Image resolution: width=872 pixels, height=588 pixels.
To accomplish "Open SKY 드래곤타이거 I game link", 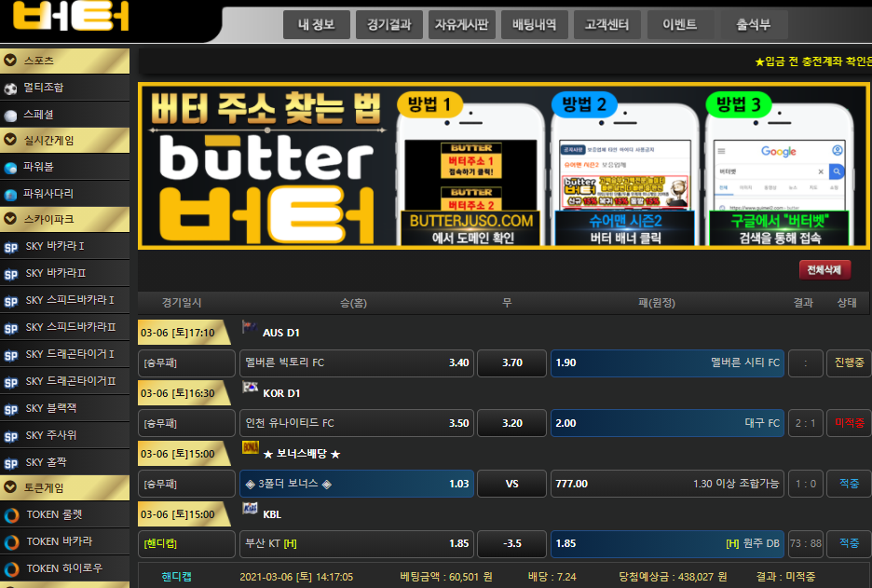I will (70, 354).
